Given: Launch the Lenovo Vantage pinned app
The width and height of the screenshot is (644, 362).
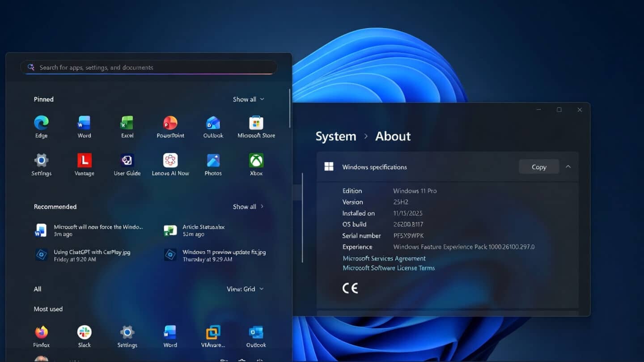Looking at the screenshot, I should [x=84, y=165].
